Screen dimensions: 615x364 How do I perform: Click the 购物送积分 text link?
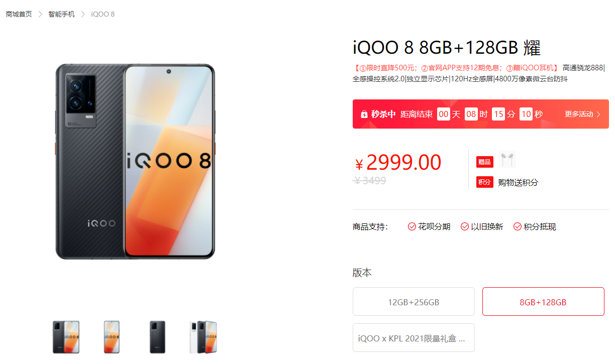518,183
